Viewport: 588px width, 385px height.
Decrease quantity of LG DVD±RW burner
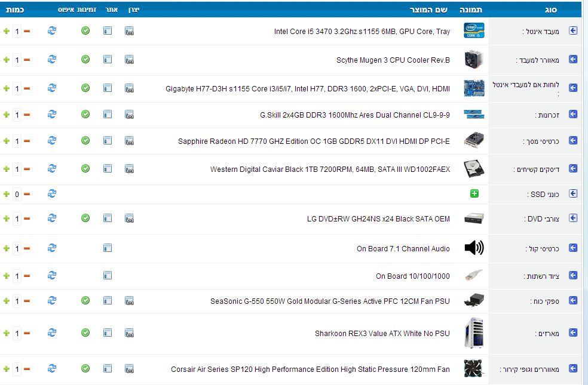click(x=27, y=219)
